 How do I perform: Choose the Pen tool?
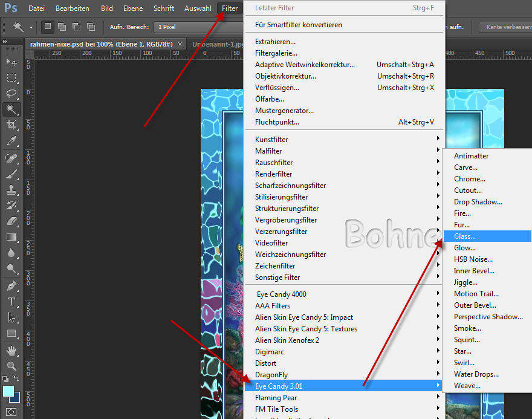point(11,285)
